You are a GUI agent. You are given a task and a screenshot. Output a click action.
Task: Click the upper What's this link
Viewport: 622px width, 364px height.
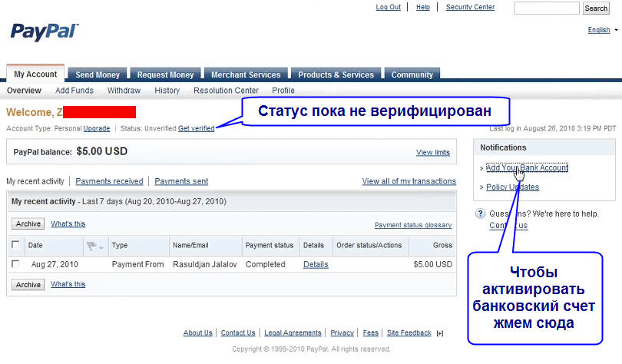click(x=68, y=223)
